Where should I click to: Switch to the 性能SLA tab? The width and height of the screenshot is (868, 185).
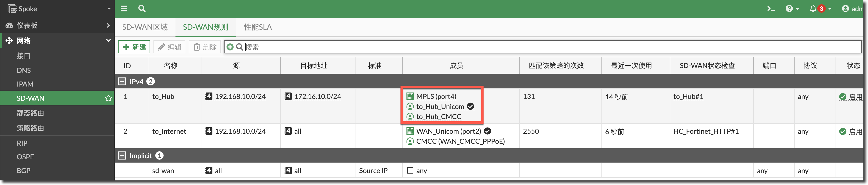click(257, 27)
